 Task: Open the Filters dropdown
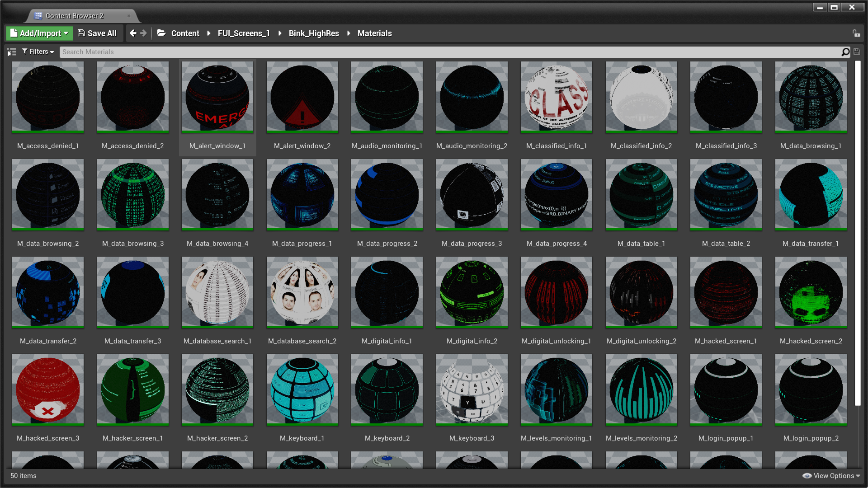38,52
